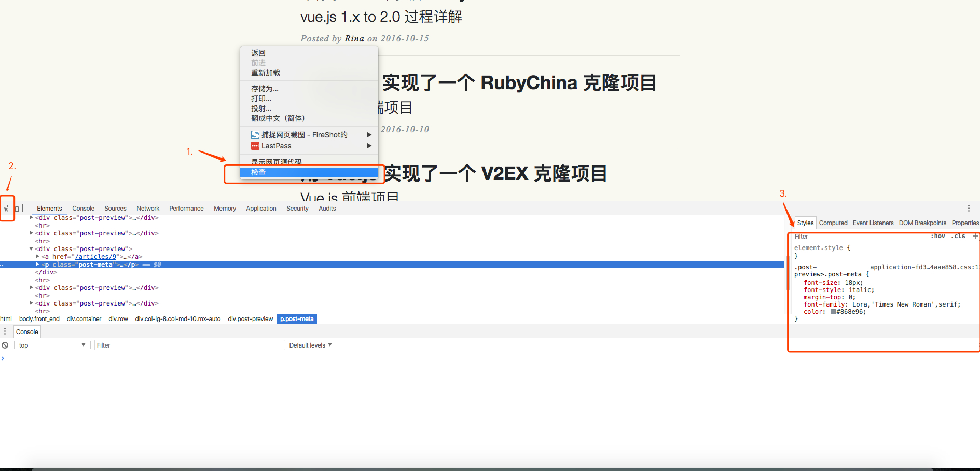
Task: Select the div.row breadcrumb
Action: pos(118,319)
